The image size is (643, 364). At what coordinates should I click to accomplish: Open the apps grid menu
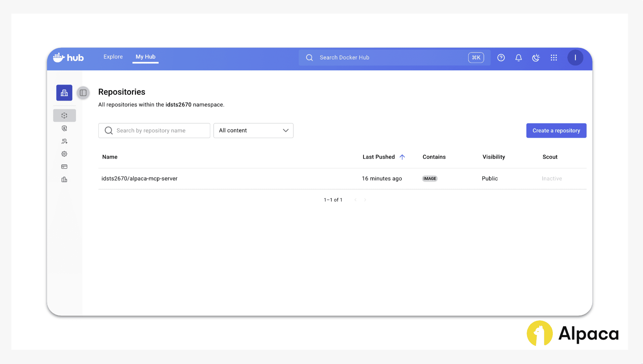(x=554, y=57)
